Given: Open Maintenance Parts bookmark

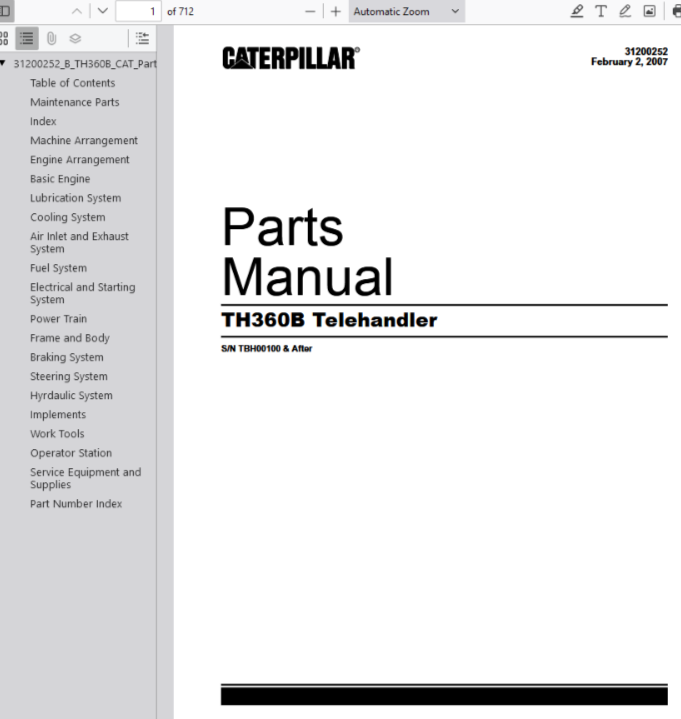Looking at the screenshot, I should (x=75, y=102).
